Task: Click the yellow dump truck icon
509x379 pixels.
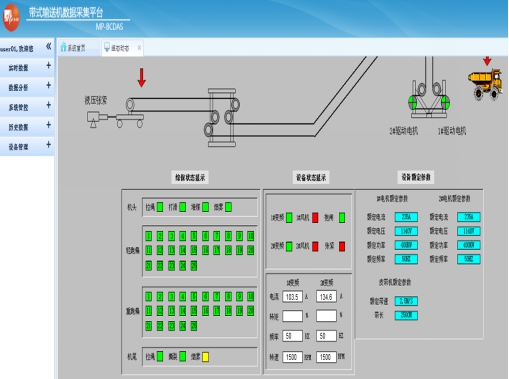Action: pyautogui.click(x=485, y=83)
